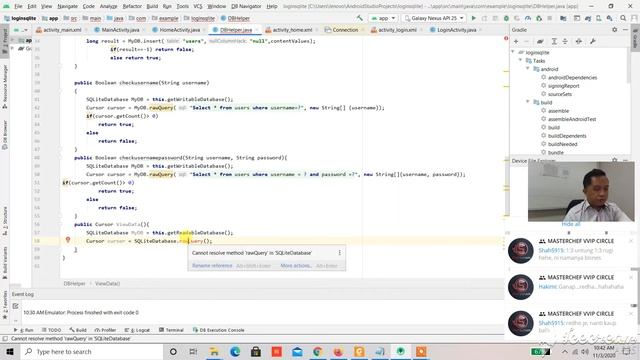640x360 pixels.
Task: Click the loginsqlite breadcrumb in navigation bar
Action: 20,18
